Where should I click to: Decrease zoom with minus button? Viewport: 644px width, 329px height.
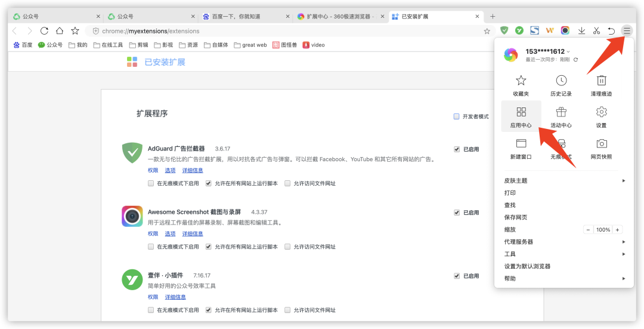point(588,230)
